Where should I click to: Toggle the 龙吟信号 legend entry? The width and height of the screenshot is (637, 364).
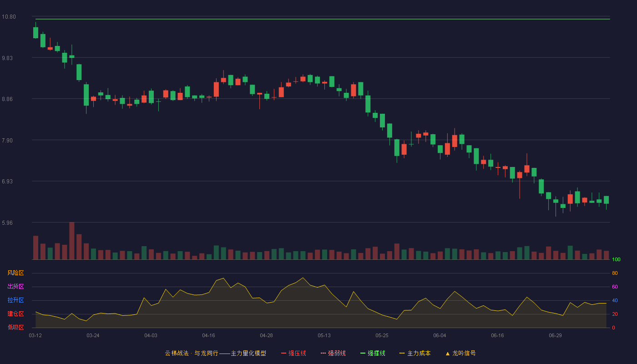point(460,353)
